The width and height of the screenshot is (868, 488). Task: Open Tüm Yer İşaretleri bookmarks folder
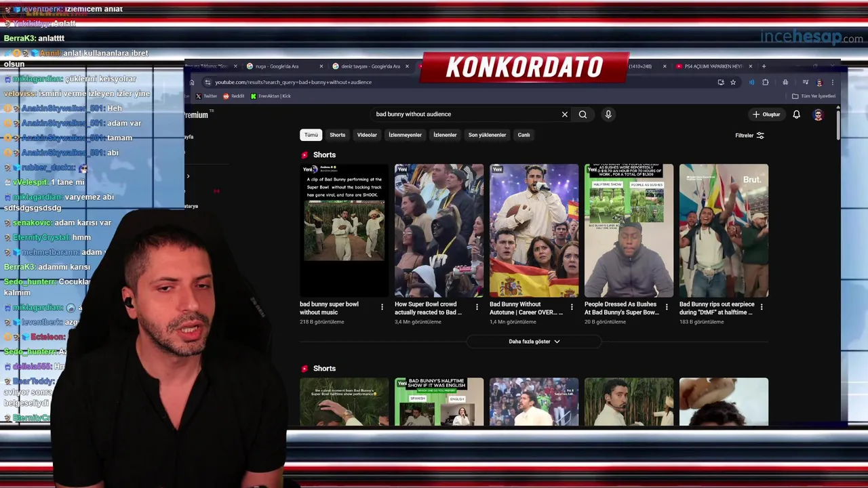(814, 96)
